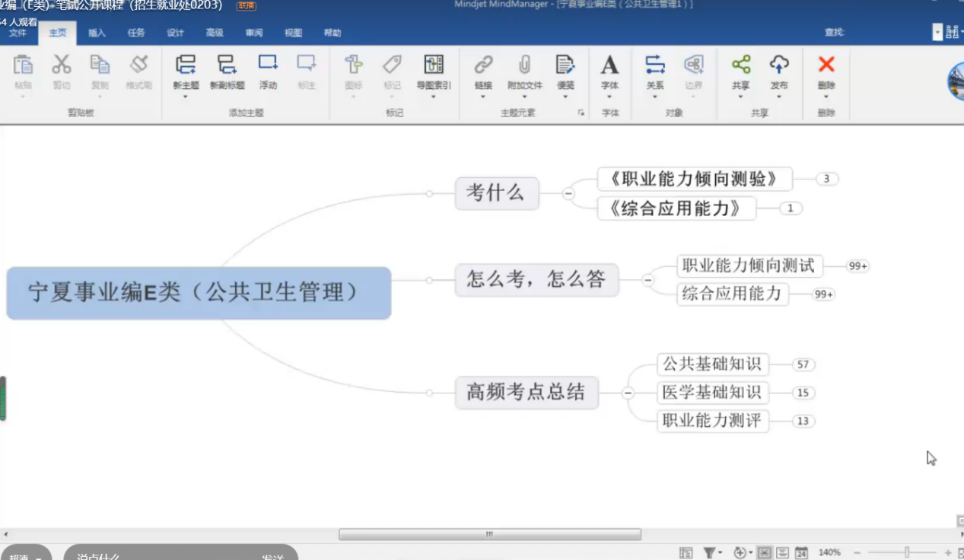Toggle the calendar icon in status bar
964x560 pixels.
tap(800, 553)
